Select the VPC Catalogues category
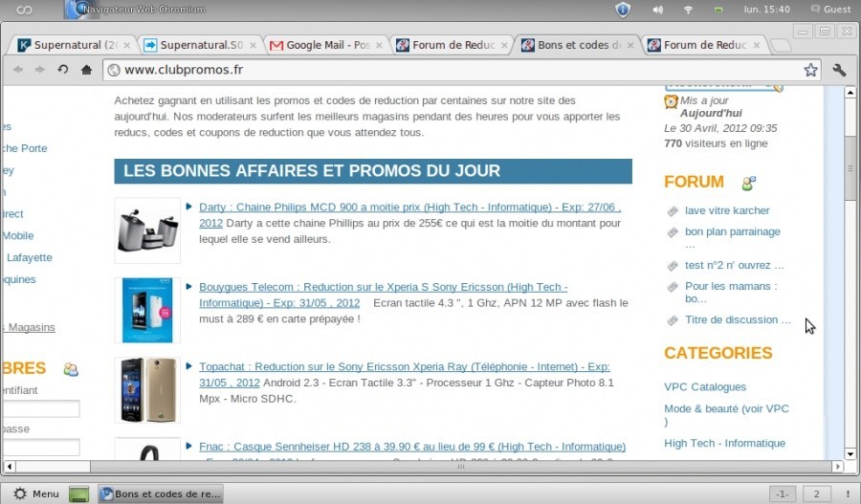861x504 pixels. 705,387
